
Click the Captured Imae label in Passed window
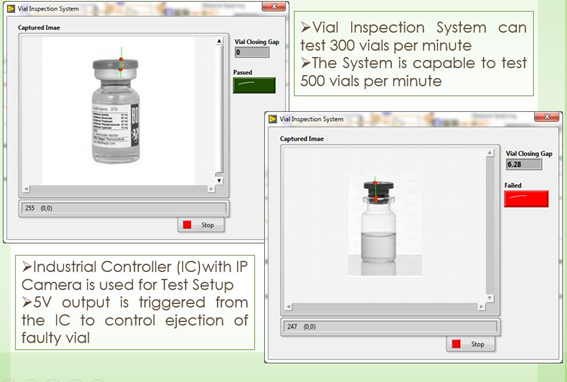coord(39,27)
